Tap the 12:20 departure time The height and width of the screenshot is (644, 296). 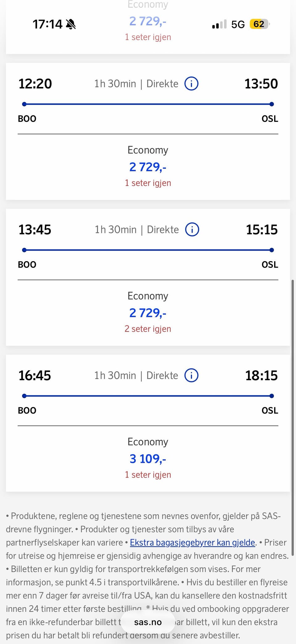coord(35,84)
